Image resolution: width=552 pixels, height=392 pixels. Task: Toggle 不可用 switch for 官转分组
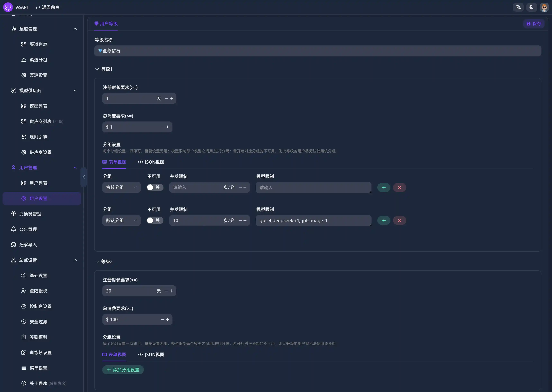tap(155, 187)
